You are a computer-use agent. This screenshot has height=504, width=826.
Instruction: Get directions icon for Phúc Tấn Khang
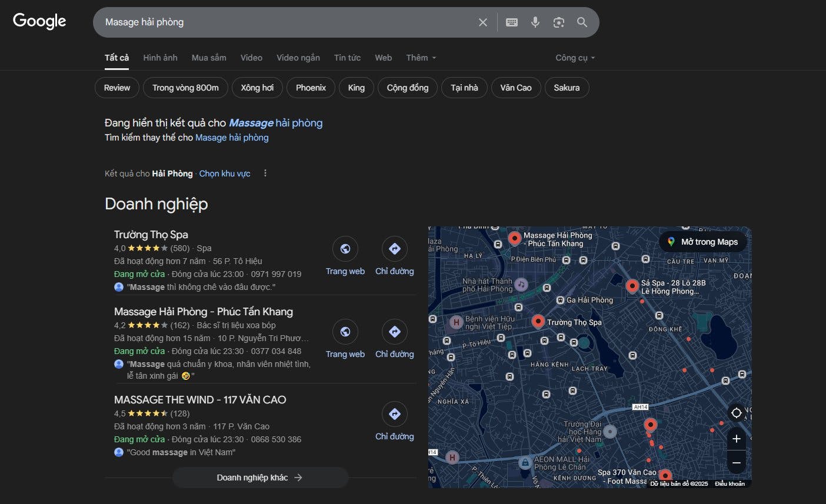tap(395, 332)
